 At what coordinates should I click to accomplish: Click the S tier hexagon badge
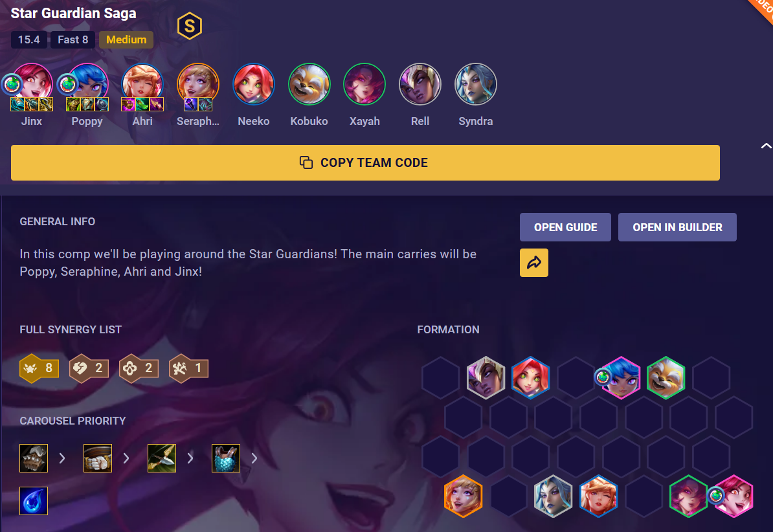click(190, 26)
